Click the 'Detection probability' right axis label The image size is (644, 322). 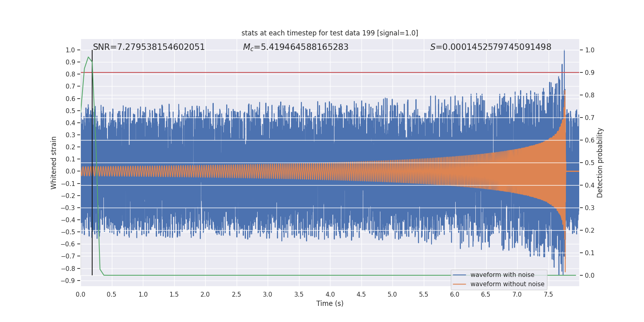pos(600,163)
